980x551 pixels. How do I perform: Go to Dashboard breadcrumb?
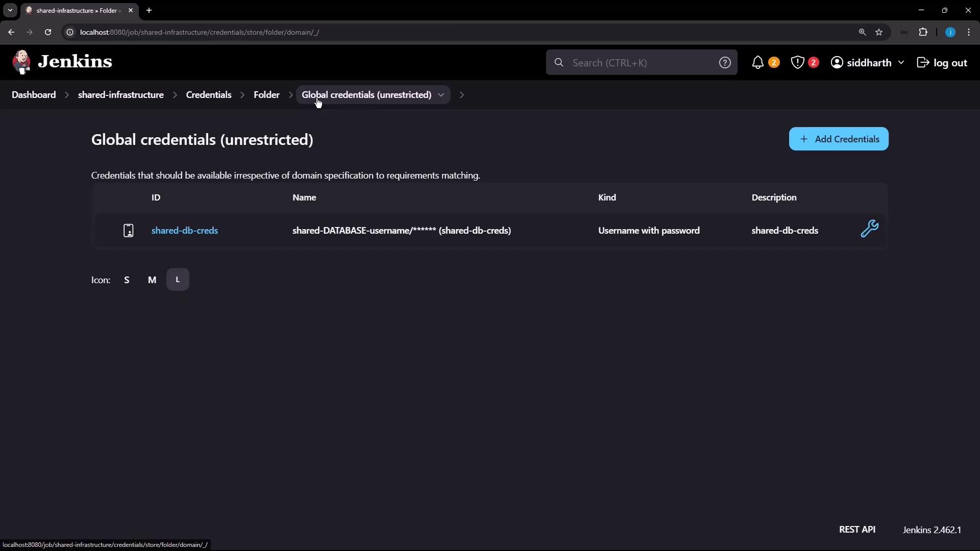[34, 95]
